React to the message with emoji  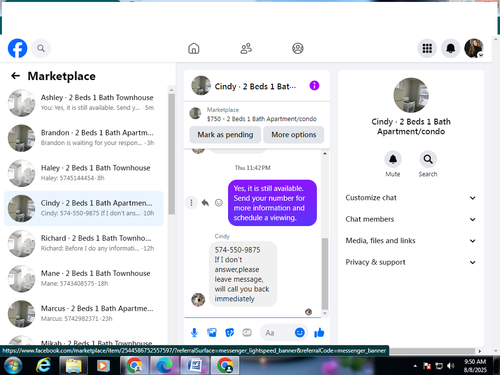click(x=219, y=203)
